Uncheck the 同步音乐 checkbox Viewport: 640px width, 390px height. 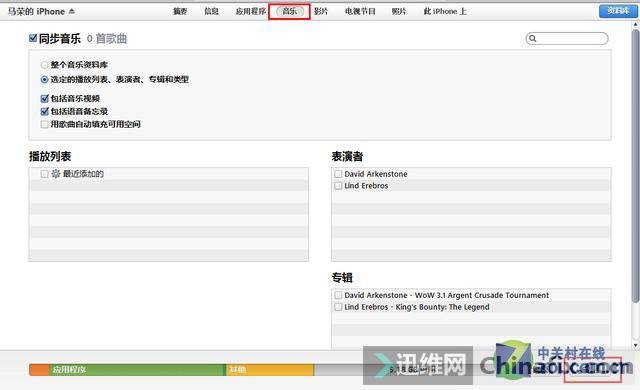point(33,38)
